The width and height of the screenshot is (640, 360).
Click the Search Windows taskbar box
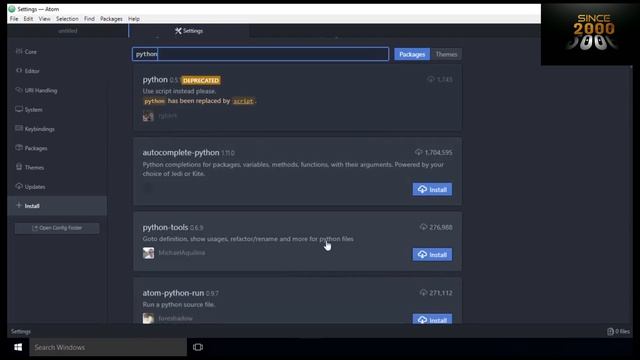click(x=108, y=347)
